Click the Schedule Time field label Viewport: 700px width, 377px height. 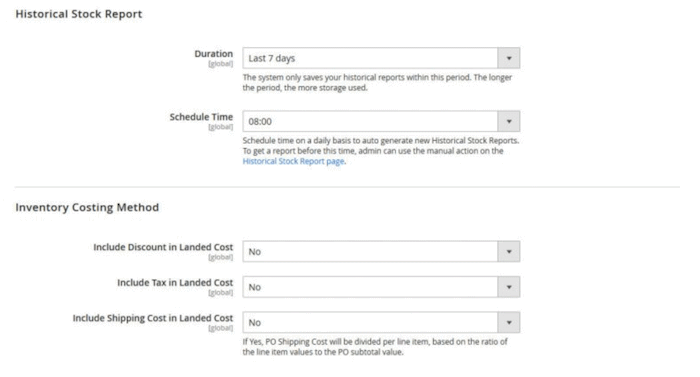pos(201,117)
